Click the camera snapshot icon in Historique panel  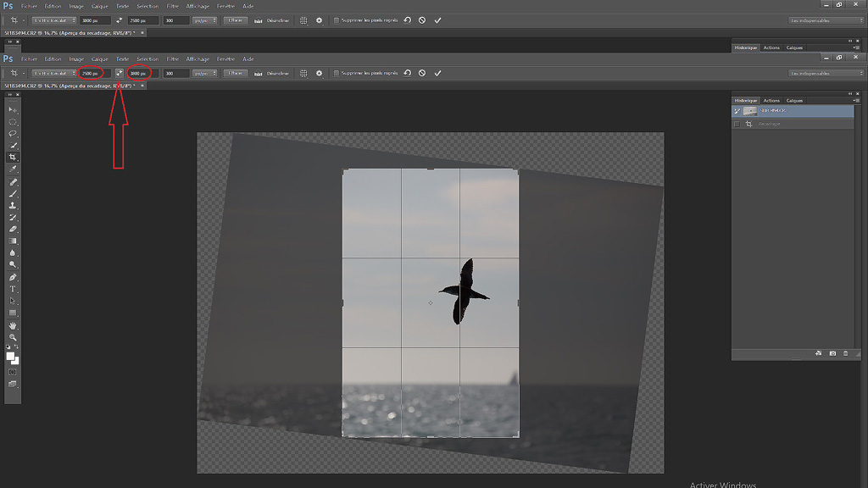click(832, 353)
